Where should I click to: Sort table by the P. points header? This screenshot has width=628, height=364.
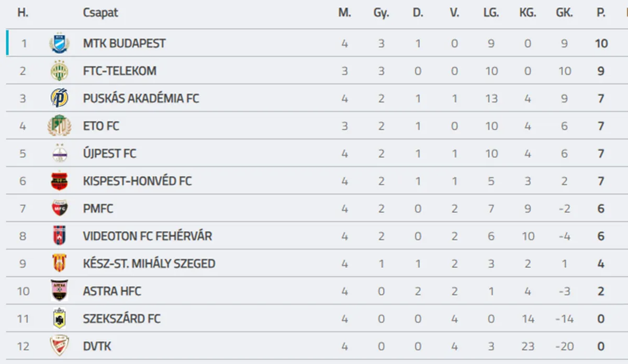601,13
